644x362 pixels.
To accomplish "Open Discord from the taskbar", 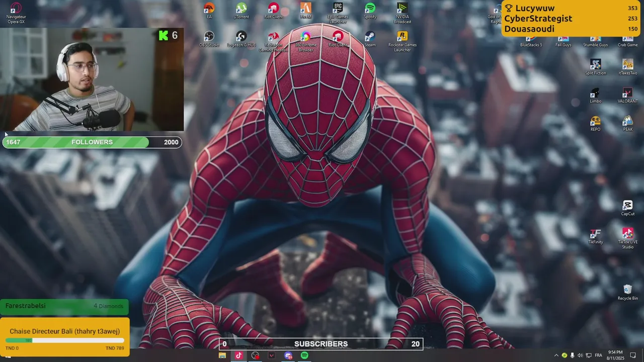I will pyautogui.click(x=288, y=355).
